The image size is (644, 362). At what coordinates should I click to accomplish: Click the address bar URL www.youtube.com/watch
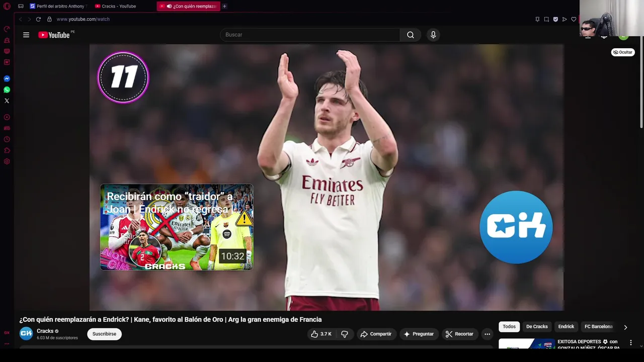click(83, 19)
